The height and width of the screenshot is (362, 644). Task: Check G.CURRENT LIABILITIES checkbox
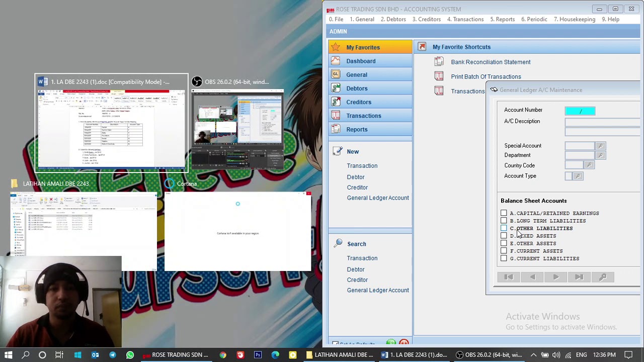(x=504, y=258)
